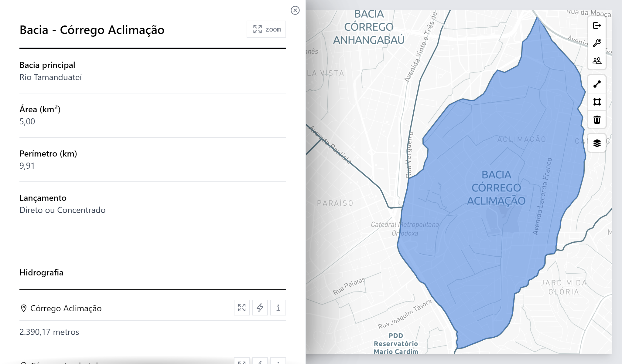The height and width of the screenshot is (364, 622).
Task: Zoom to Córrego Aclimação stream
Action: click(242, 308)
